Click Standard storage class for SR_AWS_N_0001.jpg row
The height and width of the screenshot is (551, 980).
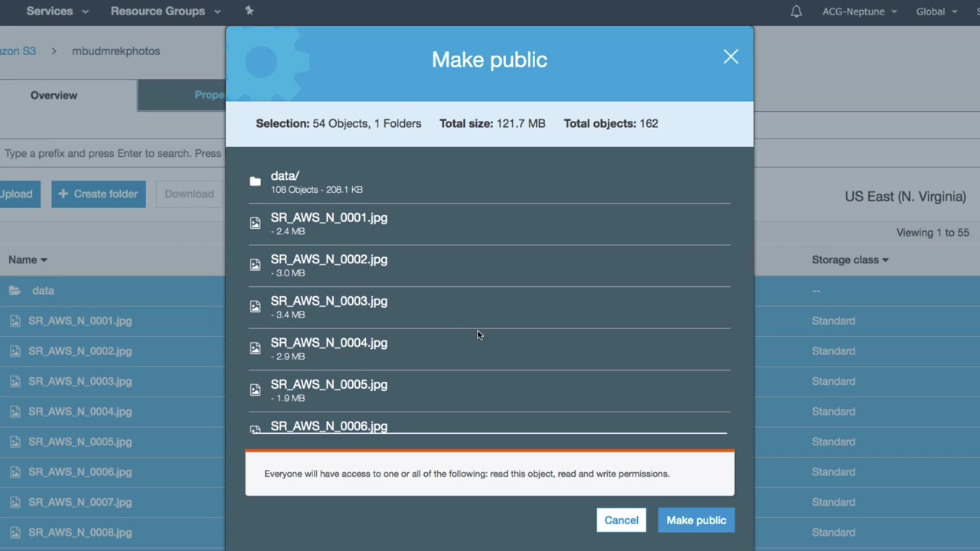[833, 321]
